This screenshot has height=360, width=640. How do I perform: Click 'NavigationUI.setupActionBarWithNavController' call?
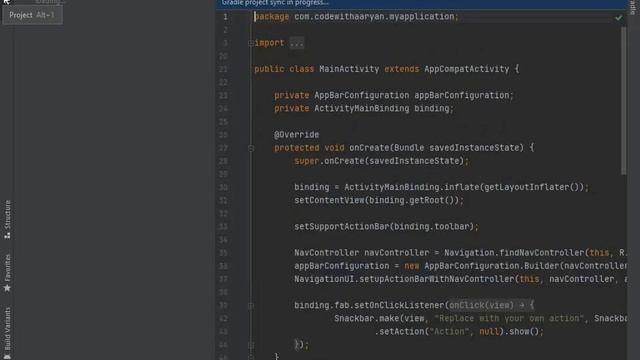click(x=404, y=279)
